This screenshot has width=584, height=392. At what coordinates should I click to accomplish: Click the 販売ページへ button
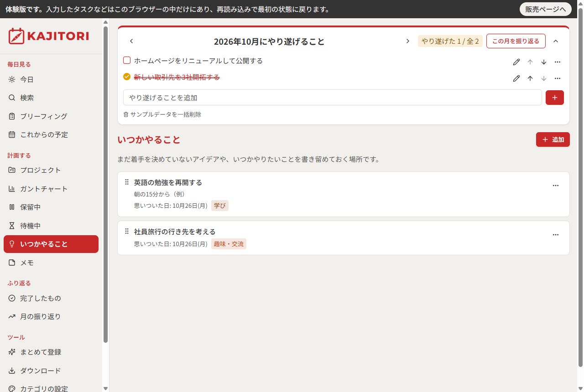point(546,9)
